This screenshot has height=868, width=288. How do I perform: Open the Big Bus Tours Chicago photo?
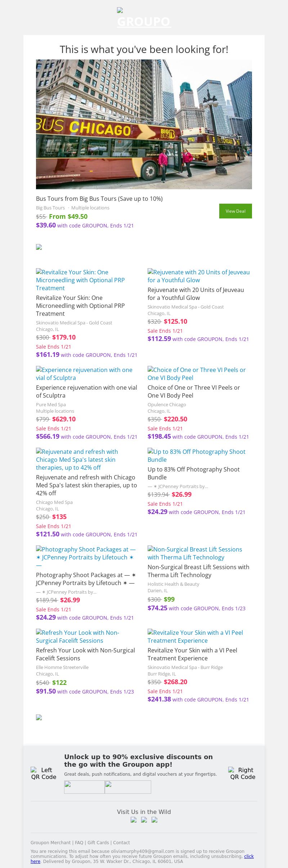144,124
